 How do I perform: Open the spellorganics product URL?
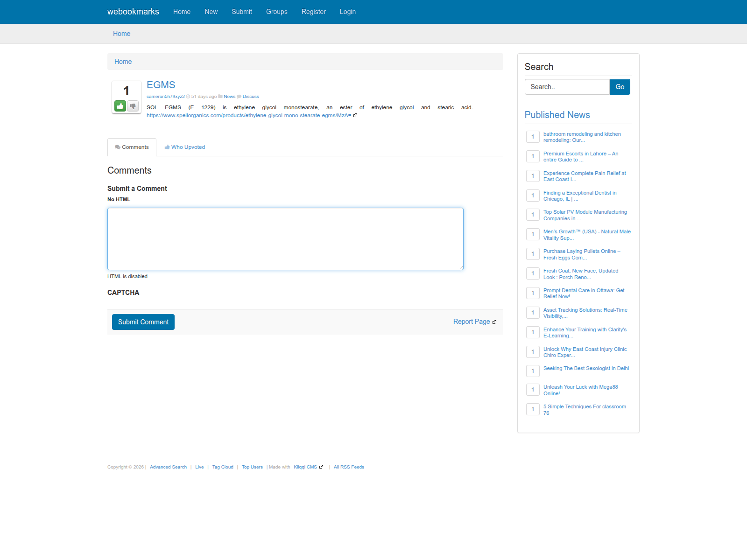pos(249,115)
